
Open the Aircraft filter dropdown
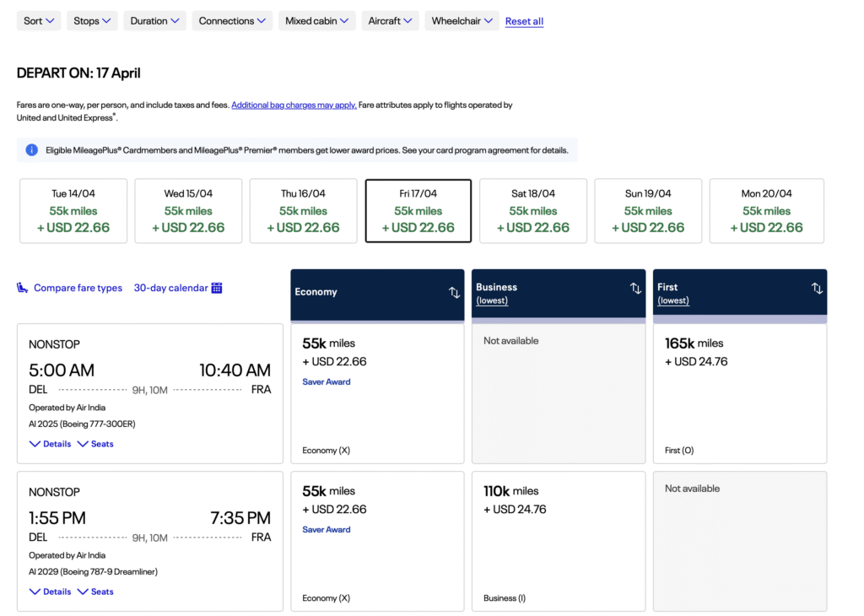[390, 20]
